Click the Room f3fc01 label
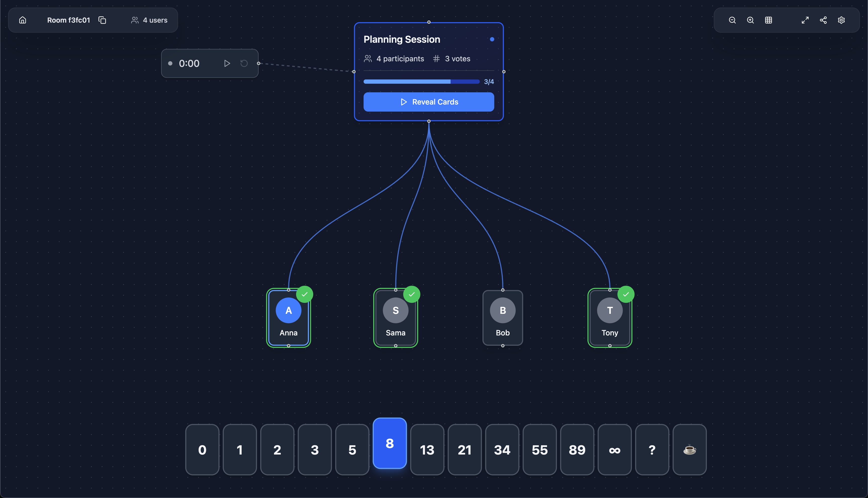This screenshot has height=498, width=868. pyautogui.click(x=68, y=20)
